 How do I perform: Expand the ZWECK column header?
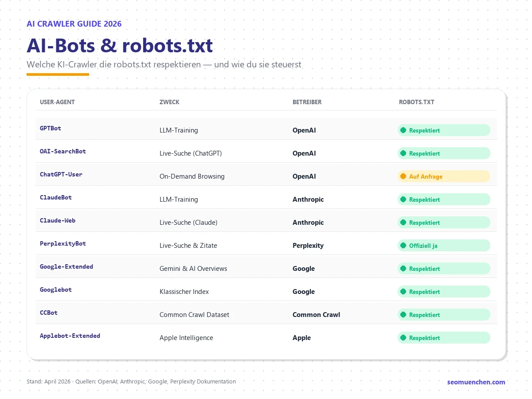tap(169, 102)
